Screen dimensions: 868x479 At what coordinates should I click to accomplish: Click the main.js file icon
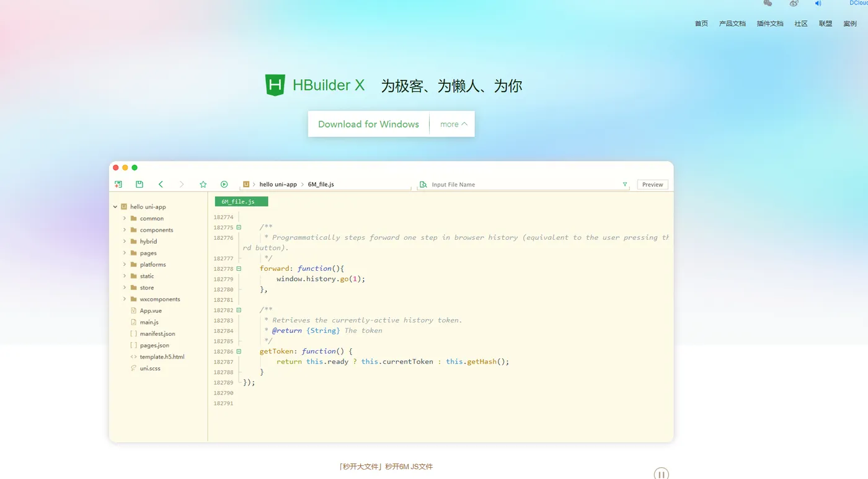pyautogui.click(x=133, y=322)
